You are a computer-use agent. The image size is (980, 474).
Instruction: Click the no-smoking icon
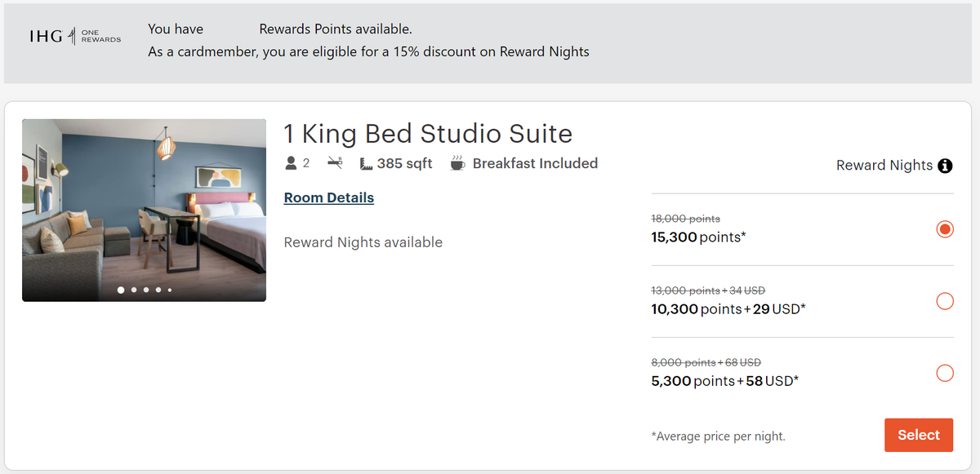pyautogui.click(x=335, y=163)
